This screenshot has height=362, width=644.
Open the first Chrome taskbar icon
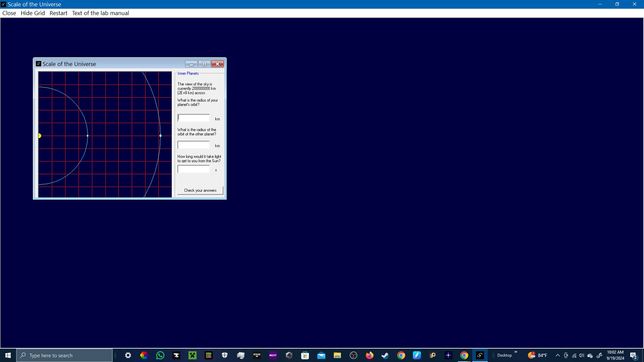pyautogui.click(x=401, y=355)
